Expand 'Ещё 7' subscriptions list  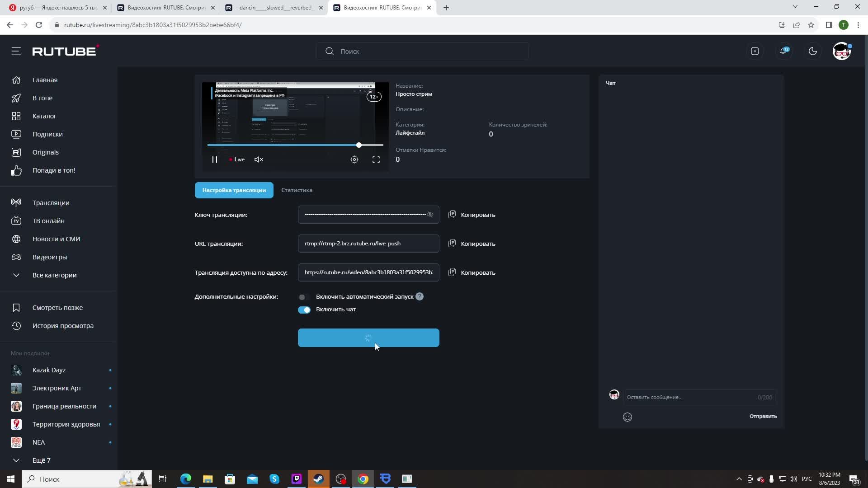[41, 460]
